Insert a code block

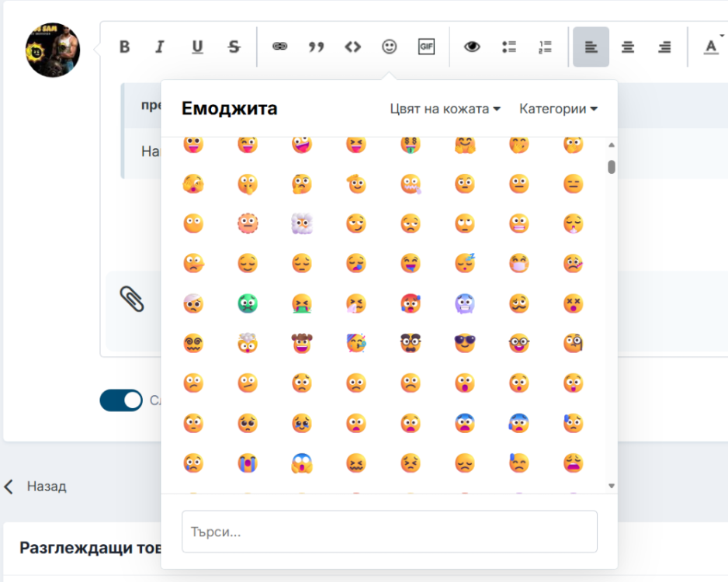tap(353, 47)
